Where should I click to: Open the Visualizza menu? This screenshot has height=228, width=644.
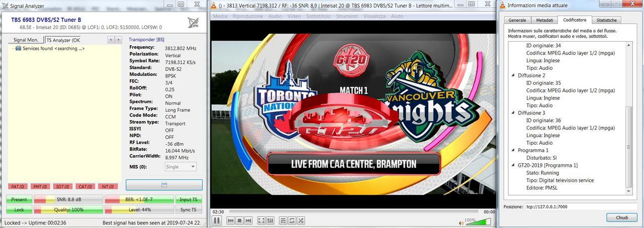(x=374, y=16)
